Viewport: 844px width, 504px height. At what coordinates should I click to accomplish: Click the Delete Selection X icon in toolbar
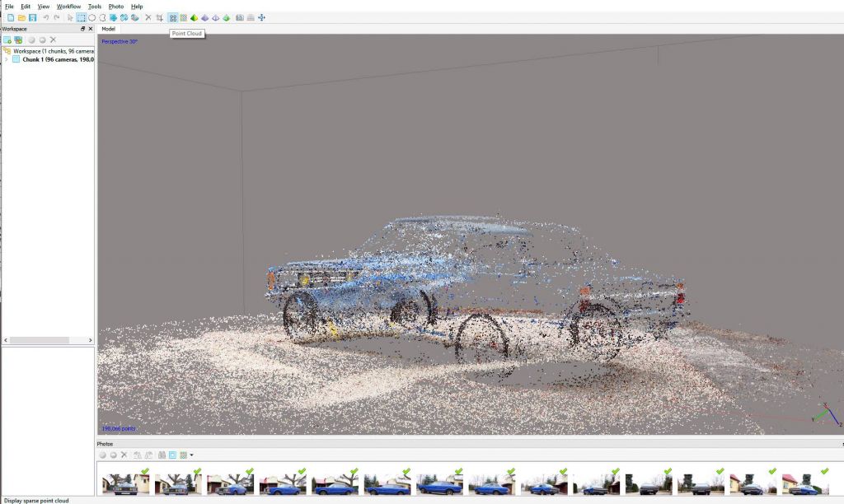pos(148,17)
